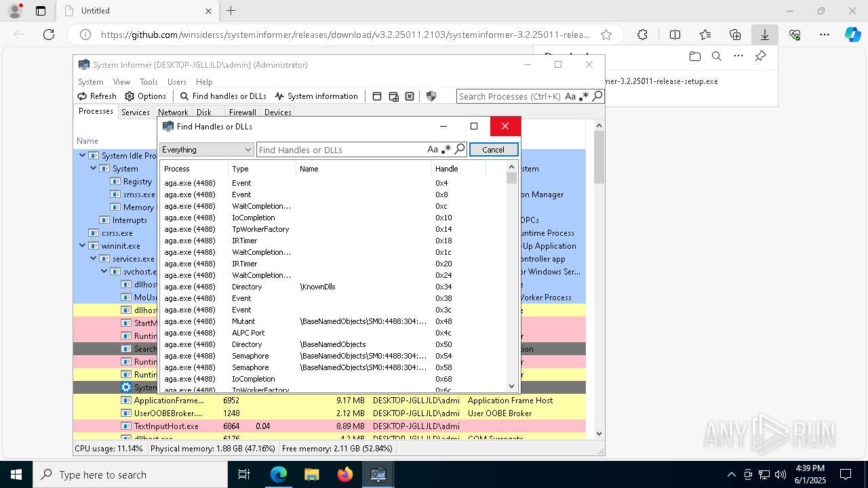This screenshot has width=868, height=488.
Task: Switch to the Services tab
Action: [136, 113]
